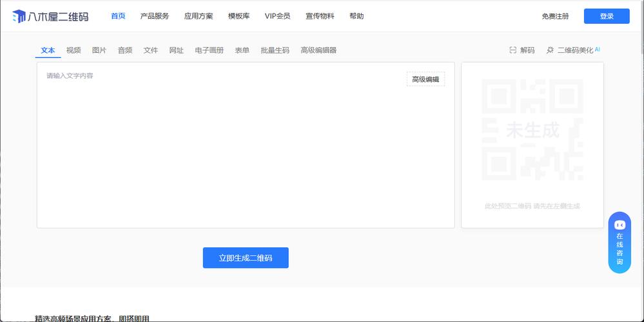Click the 解码 link
Screen dimensions: 644x322
click(527, 50)
